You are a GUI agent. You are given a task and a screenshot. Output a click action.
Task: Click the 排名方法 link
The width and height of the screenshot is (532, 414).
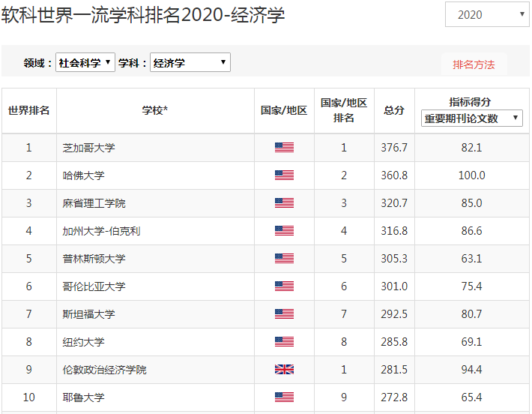[474, 64]
